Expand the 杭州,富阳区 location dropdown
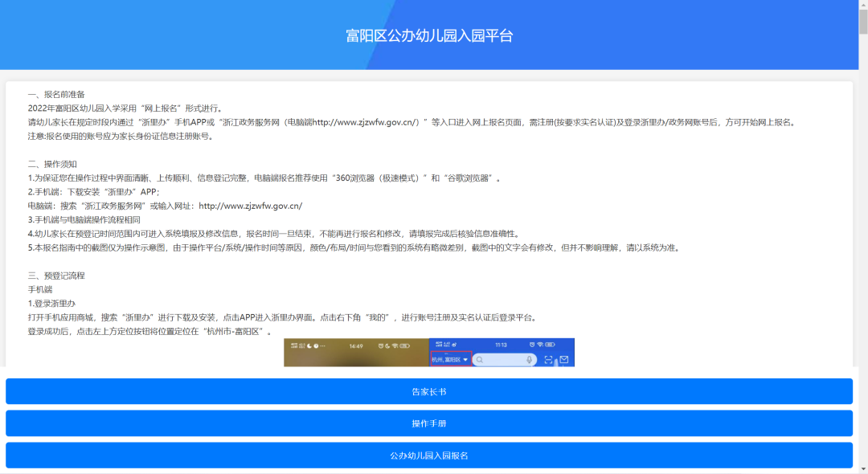This screenshot has height=474, width=868. point(450,360)
